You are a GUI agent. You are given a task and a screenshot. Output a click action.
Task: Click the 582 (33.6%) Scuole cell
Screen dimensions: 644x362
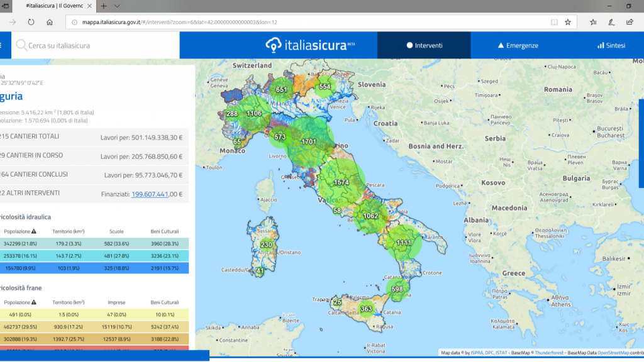click(x=116, y=244)
